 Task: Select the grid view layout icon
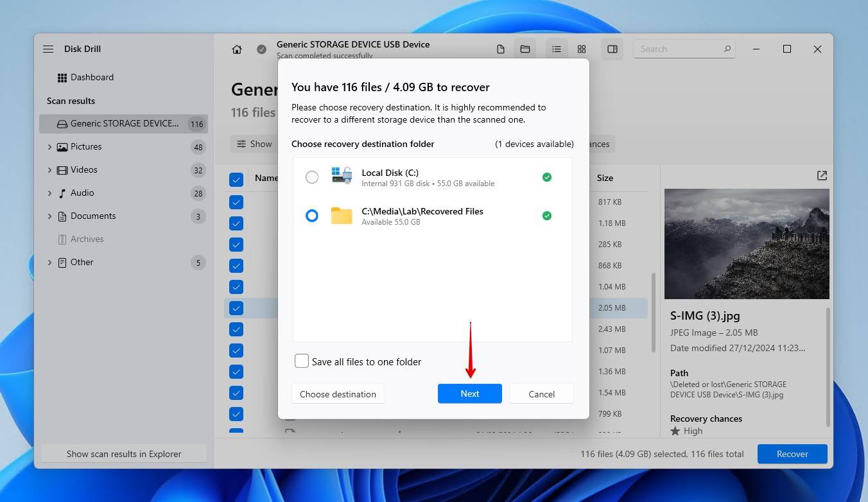(x=582, y=49)
